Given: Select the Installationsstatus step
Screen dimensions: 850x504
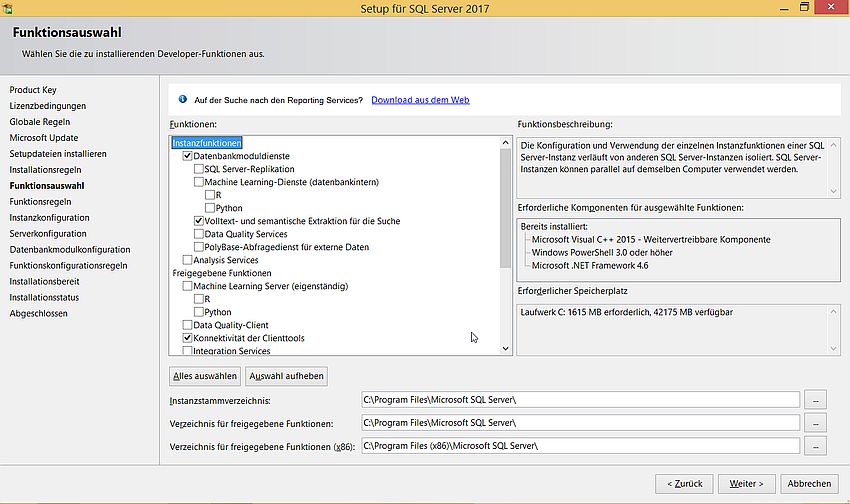Looking at the screenshot, I should click(x=44, y=298).
